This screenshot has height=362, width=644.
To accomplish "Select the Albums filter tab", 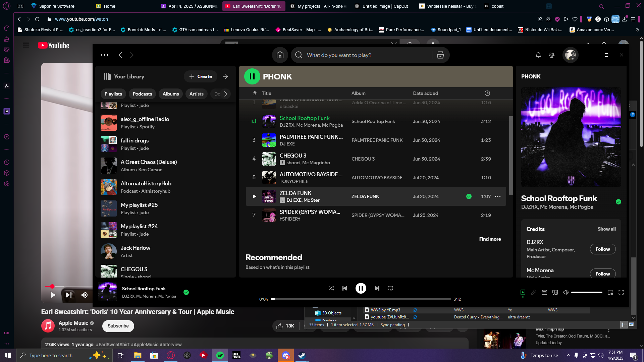I will coord(171,94).
